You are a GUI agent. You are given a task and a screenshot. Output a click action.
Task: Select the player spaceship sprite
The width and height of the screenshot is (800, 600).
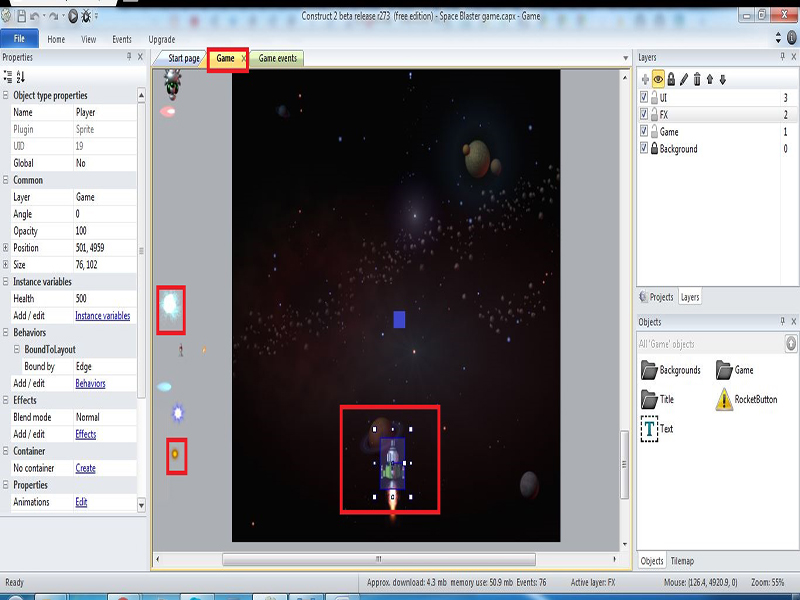pos(392,463)
